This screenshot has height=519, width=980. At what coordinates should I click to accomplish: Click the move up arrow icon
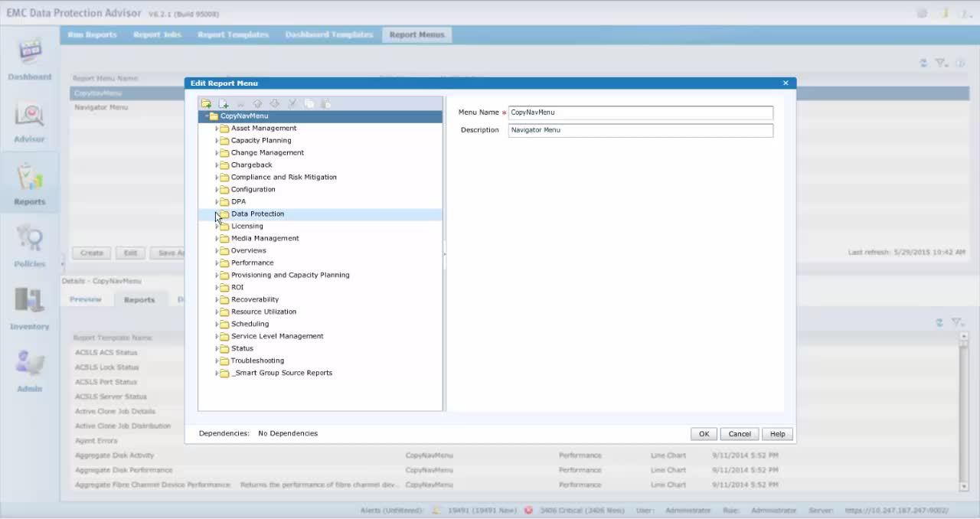[257, 103]
